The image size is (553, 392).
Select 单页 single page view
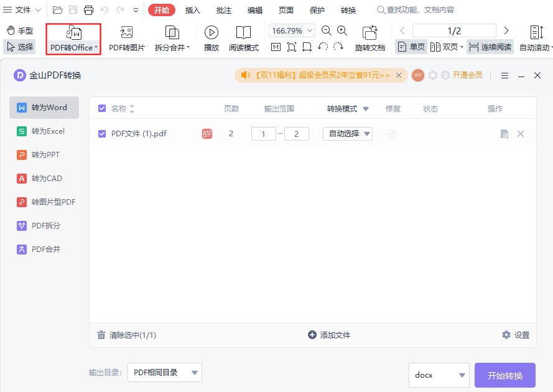coord(411,47)
